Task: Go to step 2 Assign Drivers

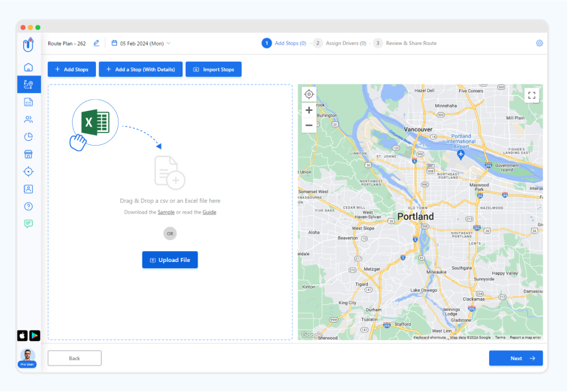Action: (x=339, y=43)
